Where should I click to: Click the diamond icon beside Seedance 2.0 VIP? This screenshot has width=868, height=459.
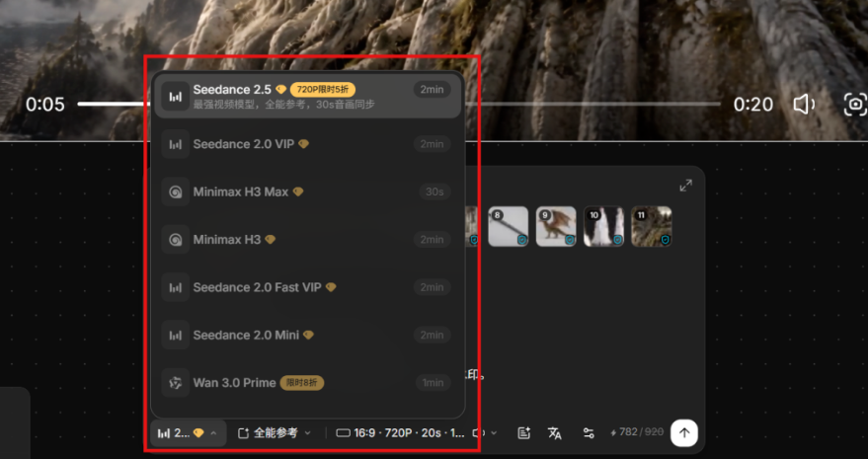click(303, 144)
